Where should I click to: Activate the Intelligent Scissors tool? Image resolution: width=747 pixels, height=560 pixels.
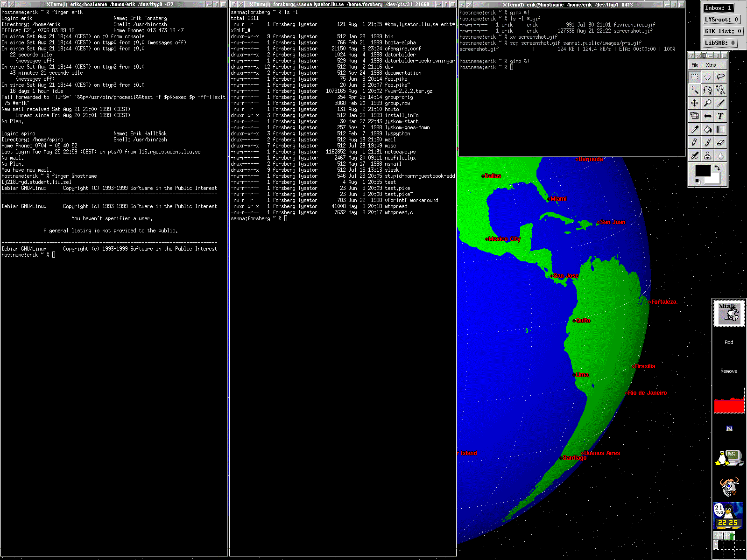[x=721, y=90]
